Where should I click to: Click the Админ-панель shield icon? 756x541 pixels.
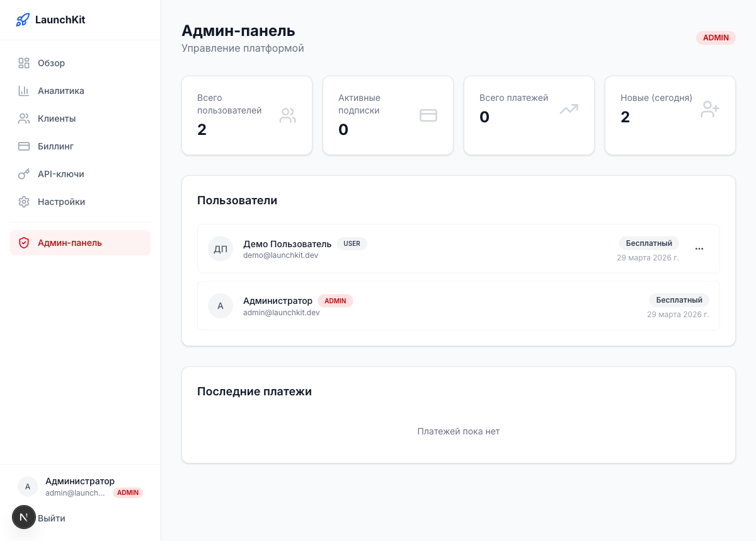coord(24,243)
